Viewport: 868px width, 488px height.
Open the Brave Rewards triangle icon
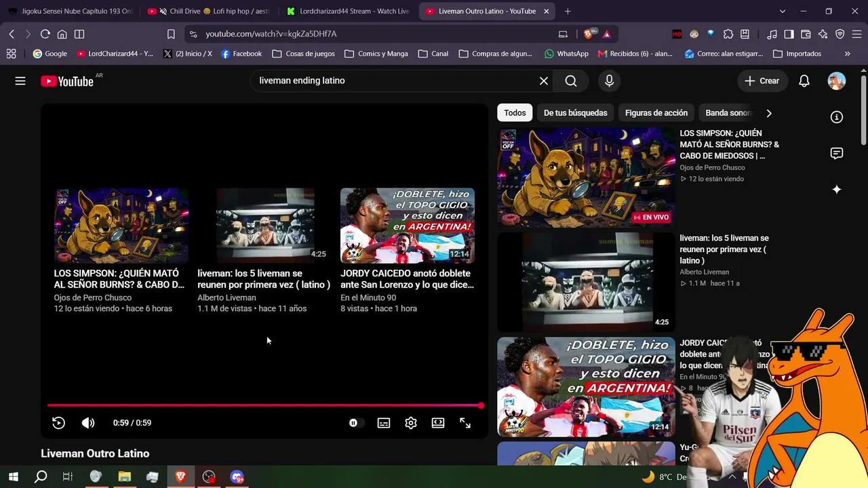coord(606,34)
